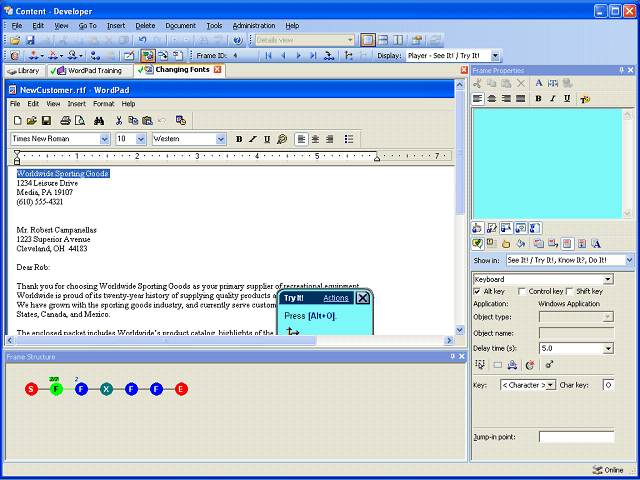
Task: Open the Times New Roman font dropdown
Action: pos(104,139)
